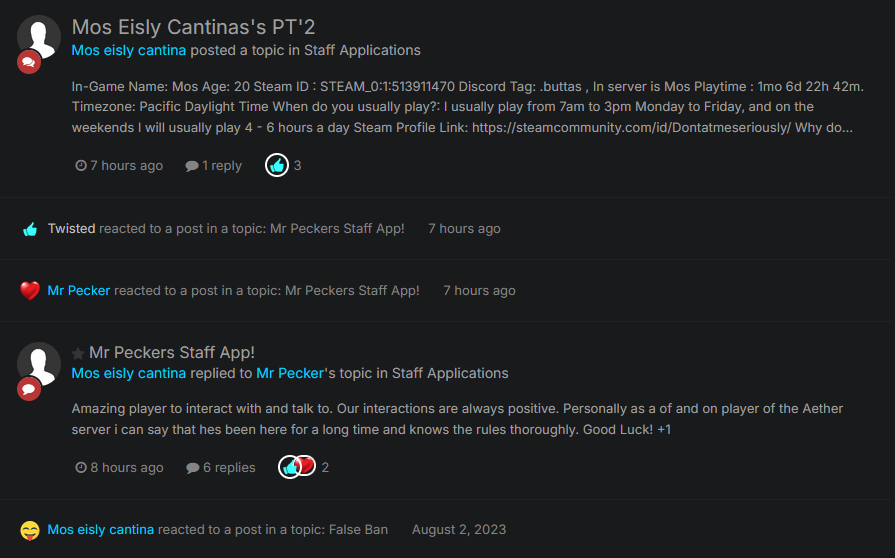Viewport: 895px width, 558px height.
Task: Click the thumbs-up icon beside Twisted
Action: [30, 229]
